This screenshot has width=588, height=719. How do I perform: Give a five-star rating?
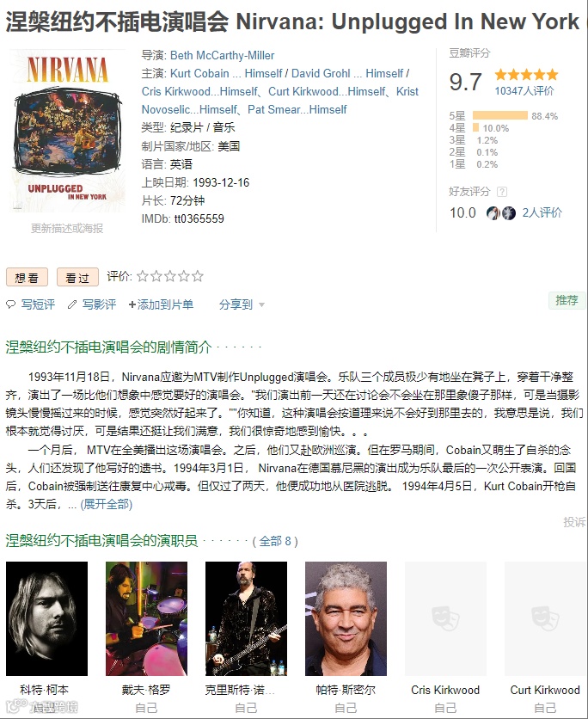tap(198, 276)
